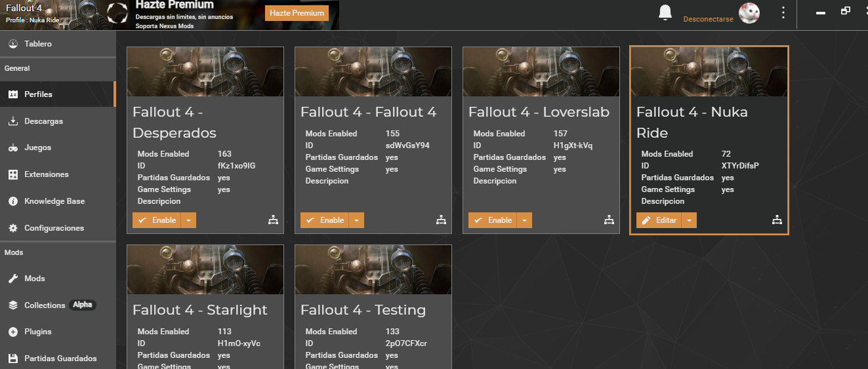Collapse the Mods sidebar section header
This screenshot has width=868, height=369.
(x=58, y=252)
